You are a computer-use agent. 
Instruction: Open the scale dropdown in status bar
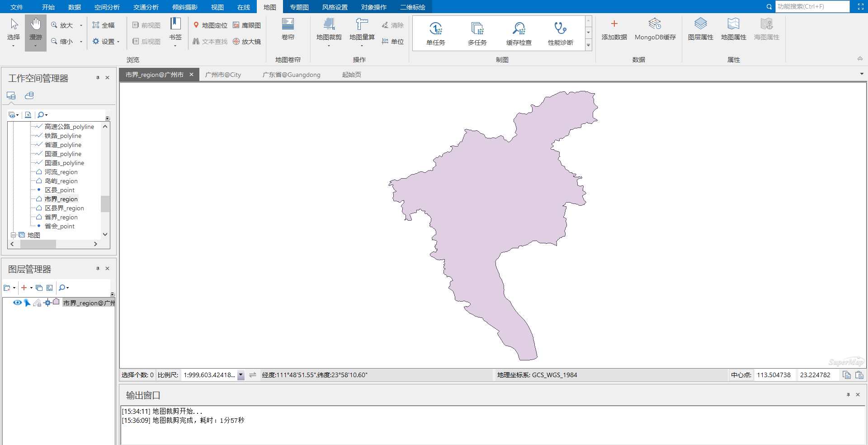pyautogui.click(x=241, y=375)
